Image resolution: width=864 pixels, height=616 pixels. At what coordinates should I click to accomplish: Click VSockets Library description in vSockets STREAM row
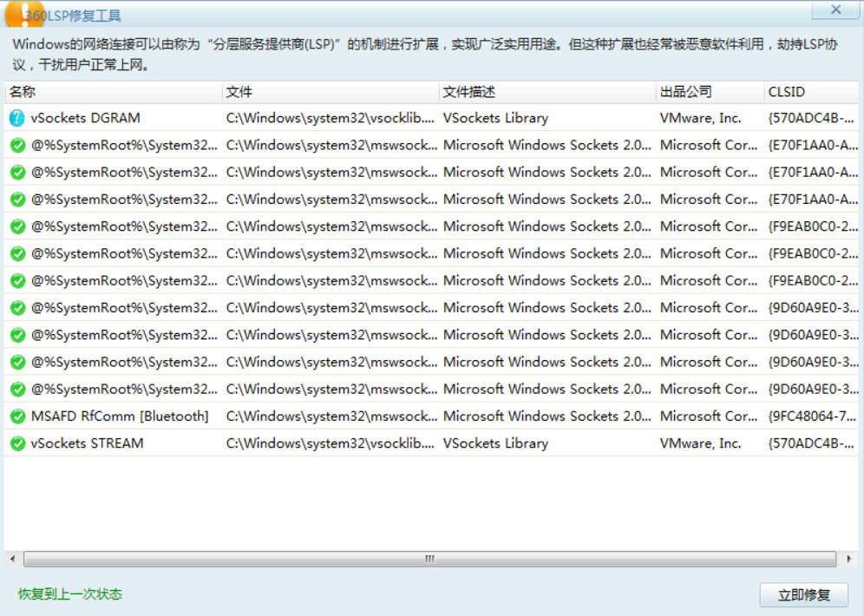click(495, 443)
